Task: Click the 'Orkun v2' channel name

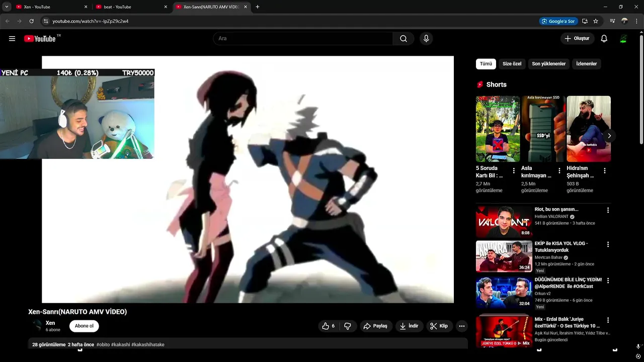Action: point(543,294)
